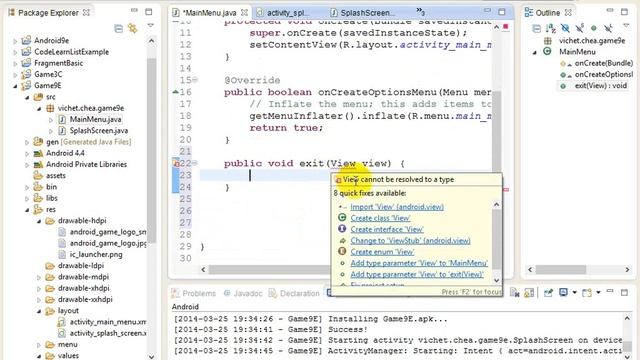The width and height of the screenshot is (640, 360).
Task: Apply Import 'View' (android.view) quick fix
Action: (397, 207)
